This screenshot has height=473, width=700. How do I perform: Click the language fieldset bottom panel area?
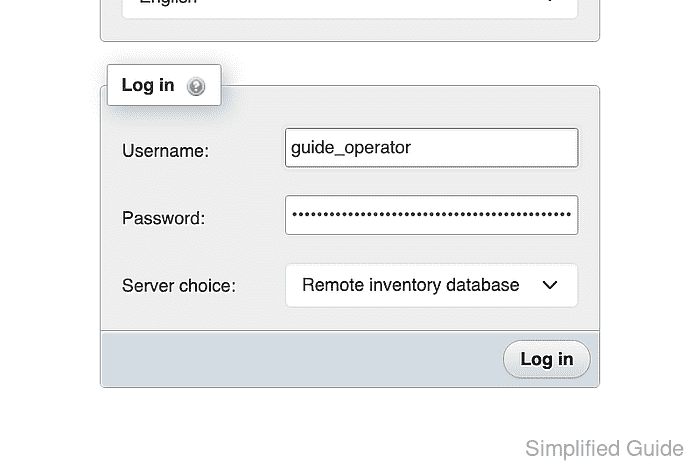[350, 29]
